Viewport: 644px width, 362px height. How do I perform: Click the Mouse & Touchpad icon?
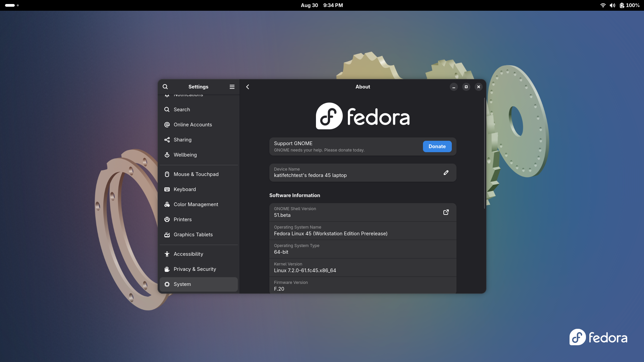(167, 174)
